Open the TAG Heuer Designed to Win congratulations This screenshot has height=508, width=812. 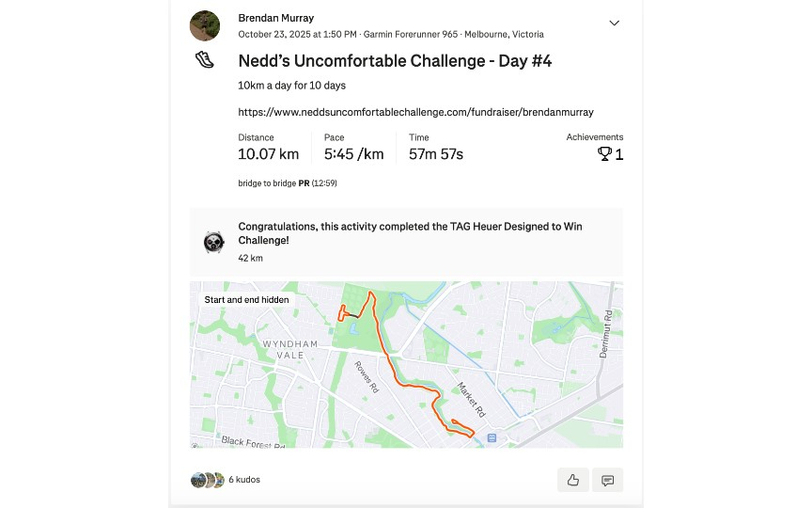click(x=405, y=233)
